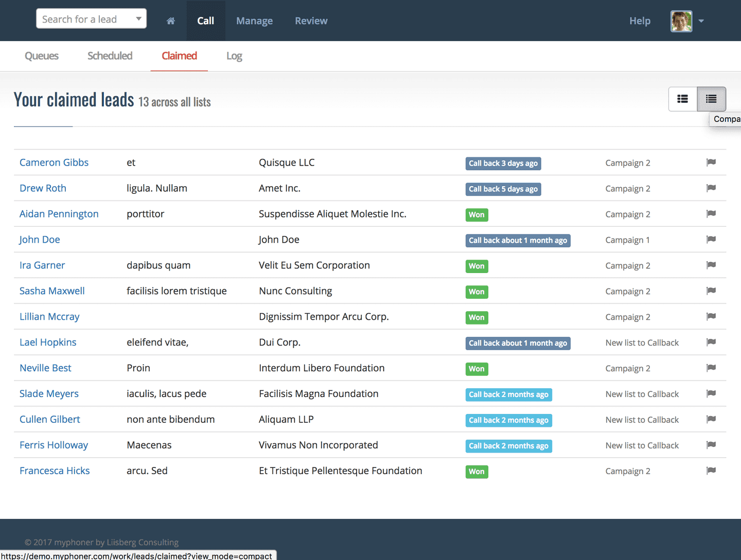Click the Call back 3 days ago badge
Screen dimensions: 741x560
[x=503, y=163]
